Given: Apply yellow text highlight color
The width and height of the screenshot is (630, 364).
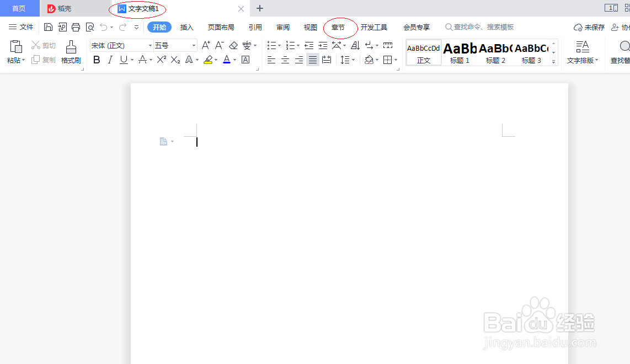Looking at the screenshot, I should (208, 60).
